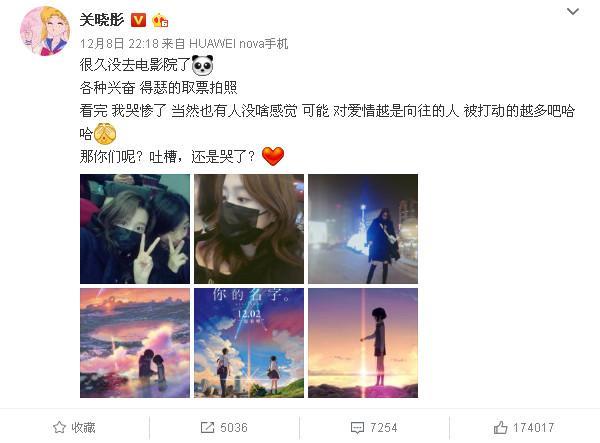
Task: View the night street standing photo
Action: [363, 229]
